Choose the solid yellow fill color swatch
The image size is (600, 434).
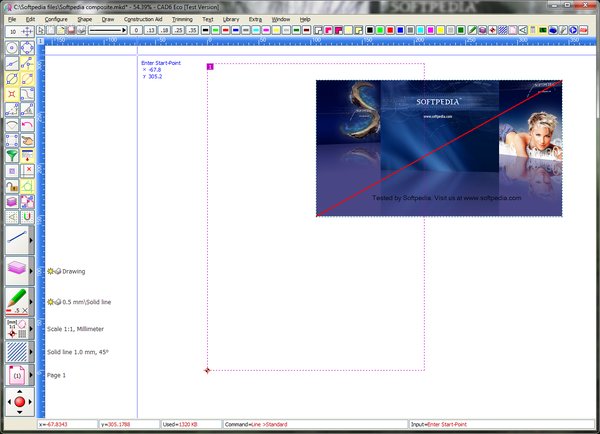pyautogui.click(x=440, y=30)
